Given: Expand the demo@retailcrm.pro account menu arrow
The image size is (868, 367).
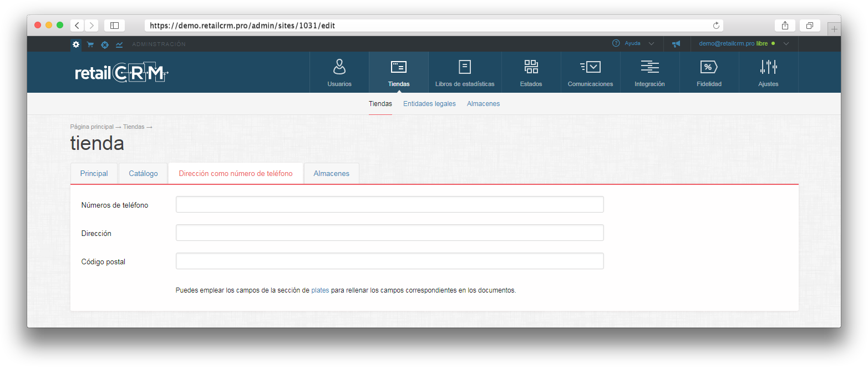Looking at the screenshot, I should (x=786, y=43).
